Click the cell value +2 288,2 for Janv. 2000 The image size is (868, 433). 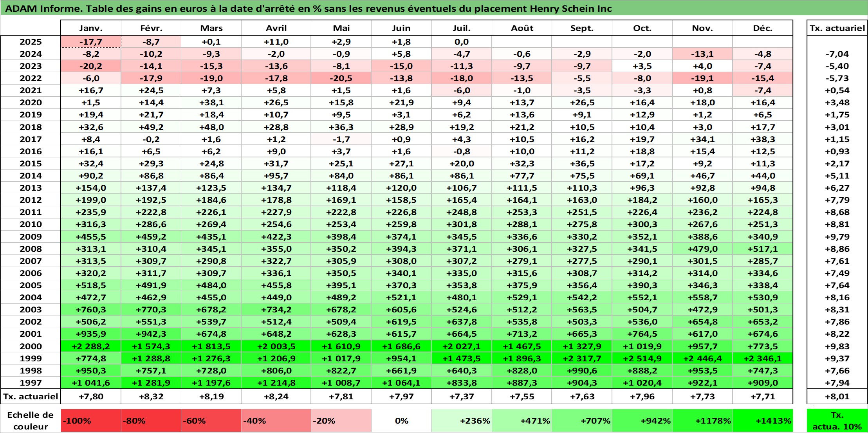pos(91,346)
